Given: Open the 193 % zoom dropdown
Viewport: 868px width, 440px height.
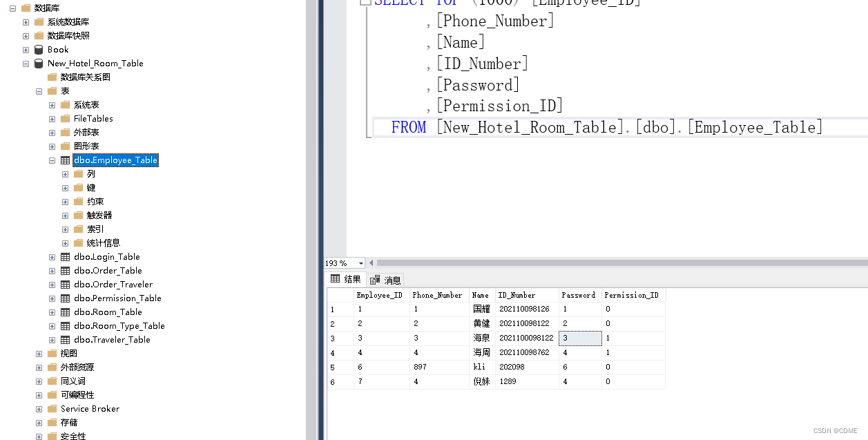Looking at the screenshot, I should 361,263.
